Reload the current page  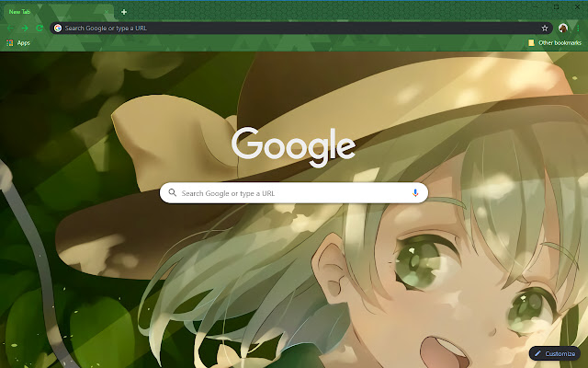pyautogui.click(x=40, y=29)
